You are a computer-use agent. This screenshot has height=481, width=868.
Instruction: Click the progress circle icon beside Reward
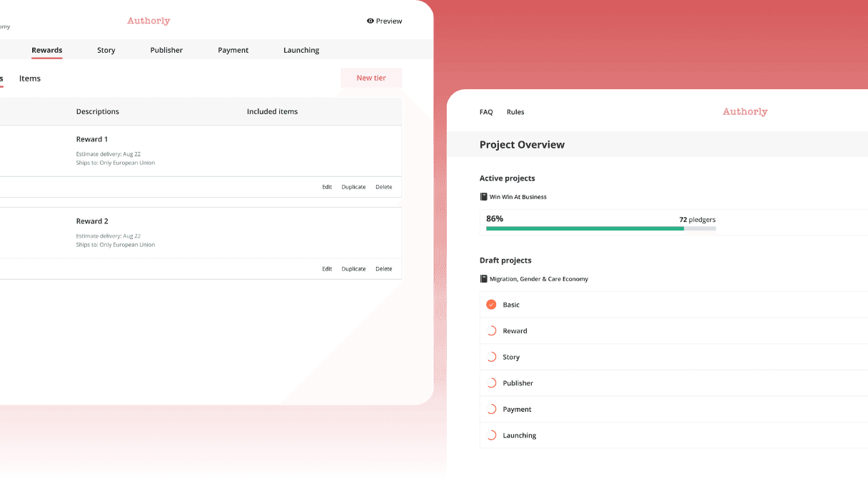[491, 331]
